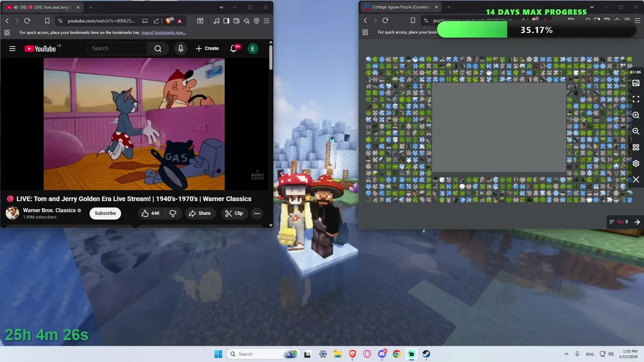This screenshot has height=362, width=644.
Task: Reload the YouTube page
Action: [27, 21]
